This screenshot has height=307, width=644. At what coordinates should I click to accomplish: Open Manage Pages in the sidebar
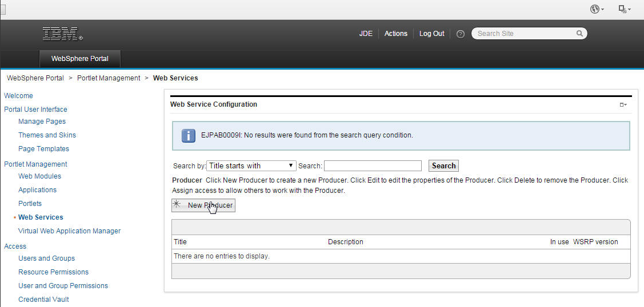tap(42, 122)
